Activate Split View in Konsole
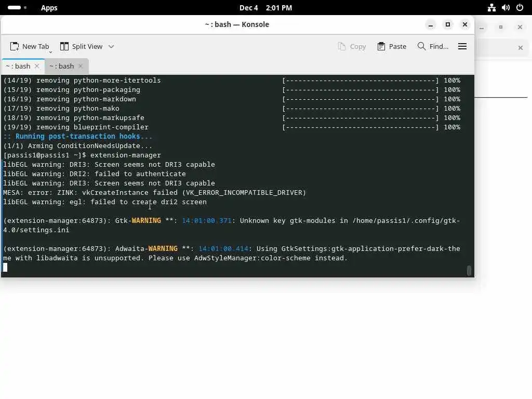Viewport: 532px width, 399px height. point(81,46)
